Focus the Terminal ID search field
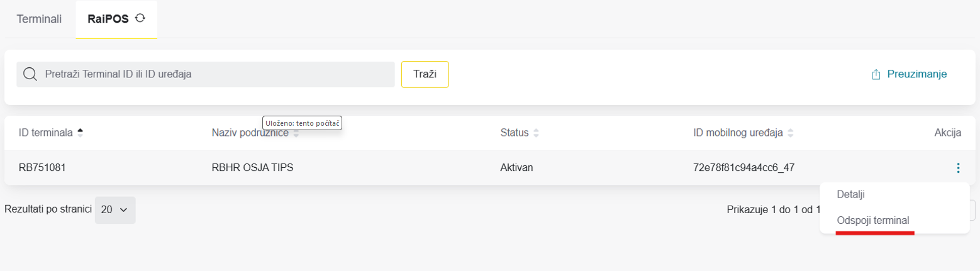Viewport: 980px width, 271px height. [206, 74]
